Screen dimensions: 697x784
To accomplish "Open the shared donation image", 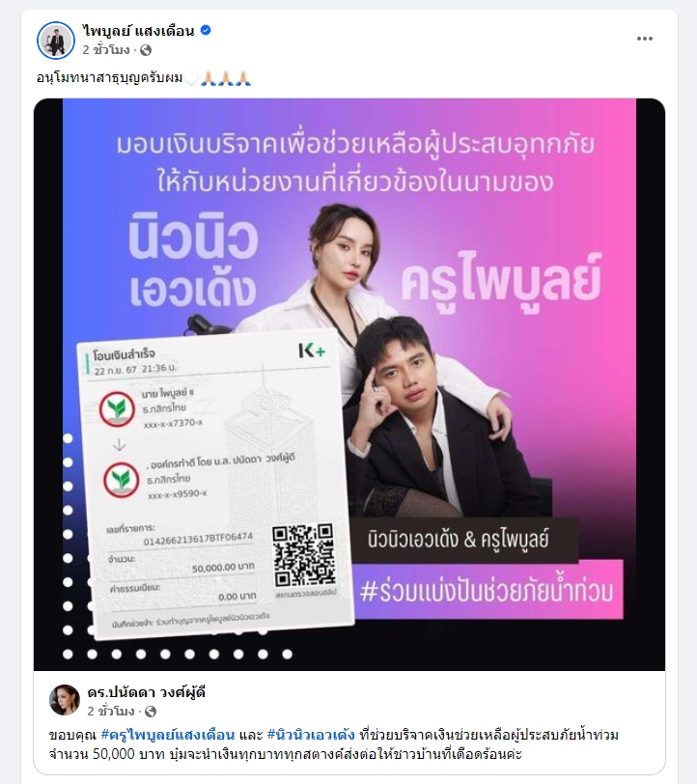I will (349, 384).
